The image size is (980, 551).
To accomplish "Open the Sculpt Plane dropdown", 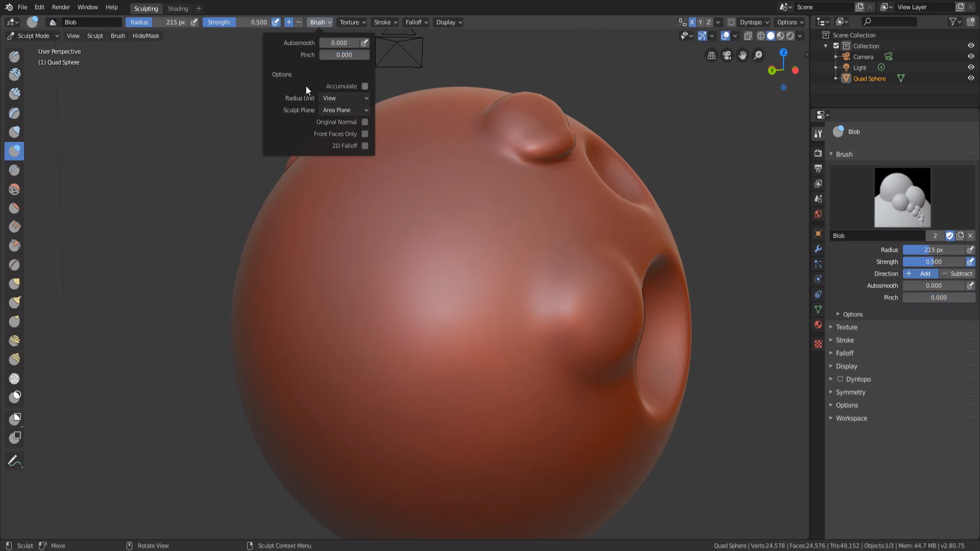I will [x=345, y=110].
